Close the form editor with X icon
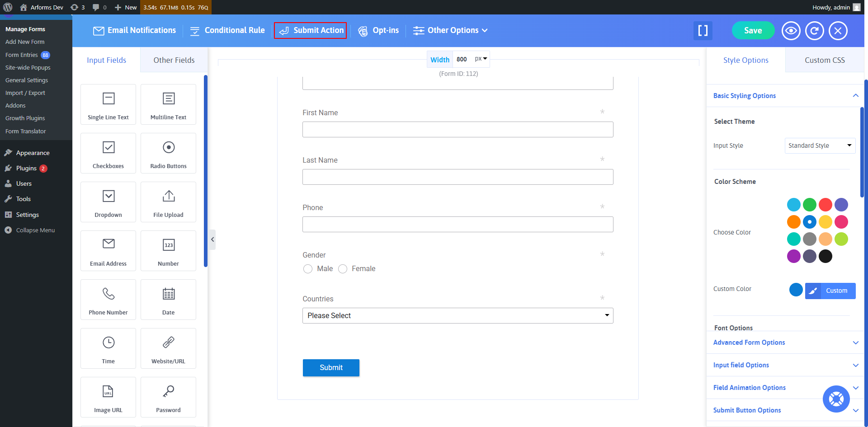This screenshot has height=427, width=868. pyautogui.click(x=838, y=31)
